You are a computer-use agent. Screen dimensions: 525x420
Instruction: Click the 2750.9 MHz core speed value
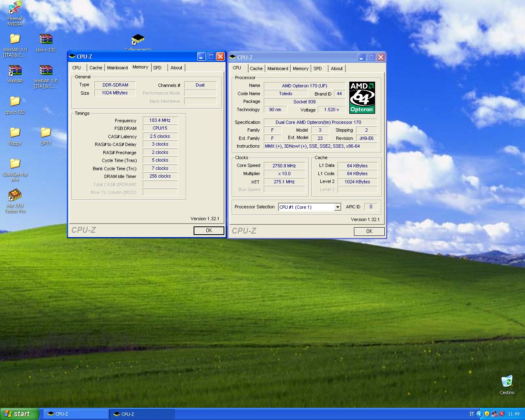pos(284,166)
